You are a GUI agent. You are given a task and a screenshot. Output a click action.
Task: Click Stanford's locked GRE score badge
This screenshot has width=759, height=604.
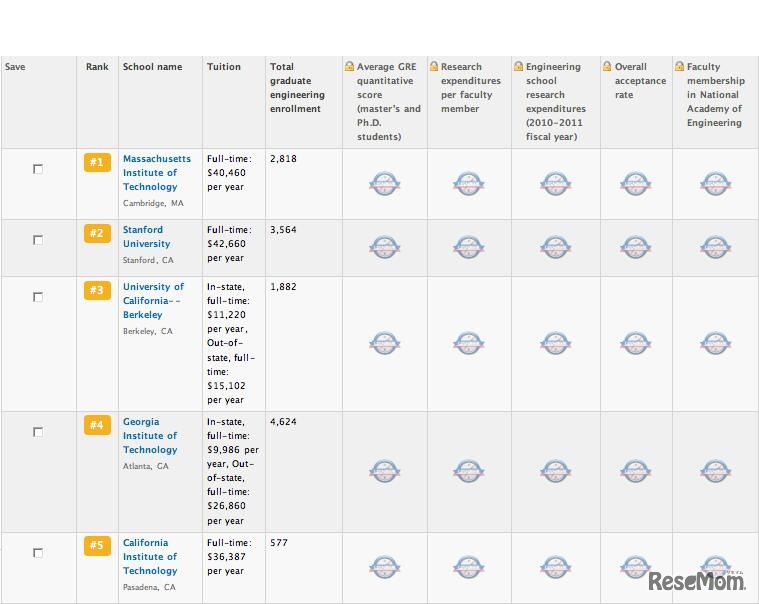pyautogui.click(x=385, y=247)
